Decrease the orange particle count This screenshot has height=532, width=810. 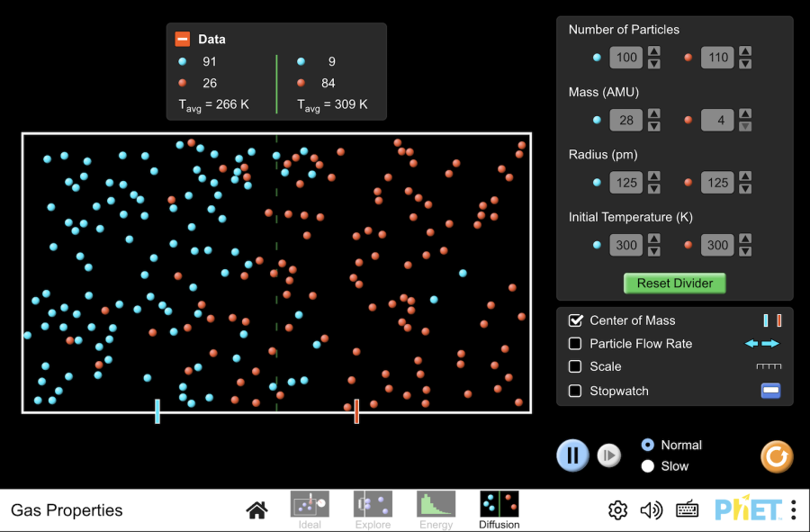point(744,64)
